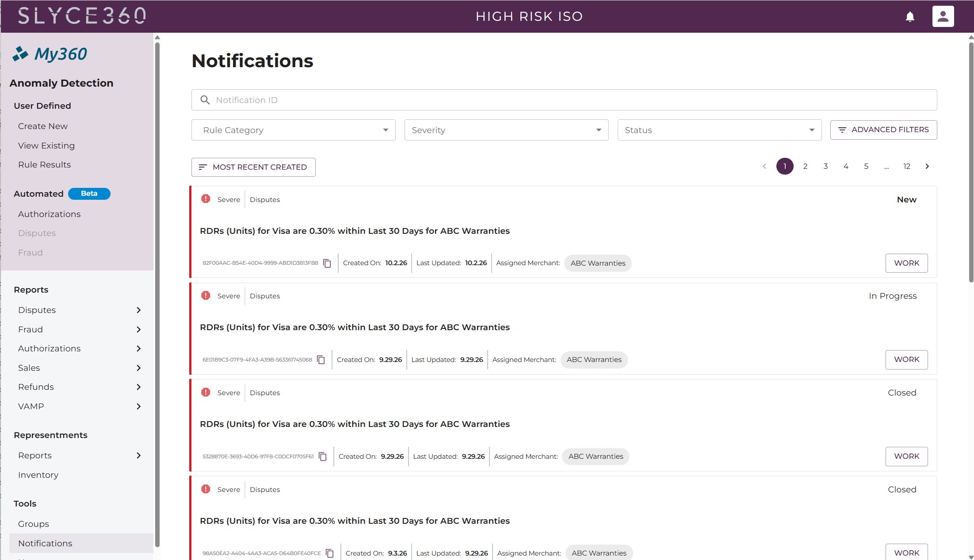Go to next page of notifications
This screenshot has height=560, width=974.
[x=927, y=166]
